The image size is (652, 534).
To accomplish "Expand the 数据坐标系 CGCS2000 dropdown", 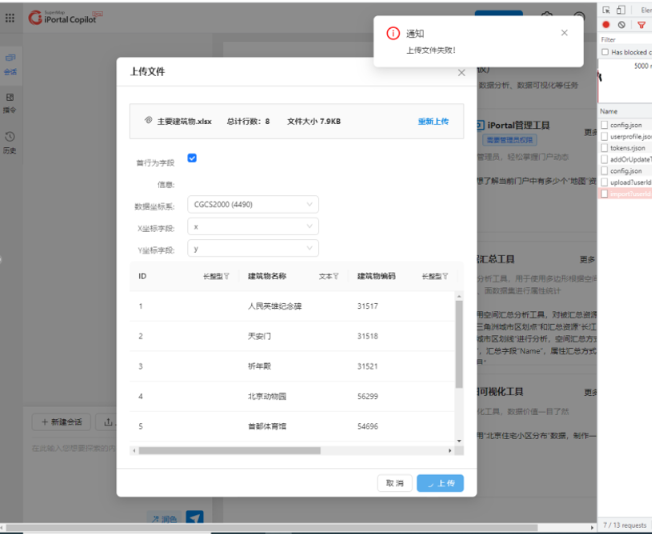I will point(252,204).
